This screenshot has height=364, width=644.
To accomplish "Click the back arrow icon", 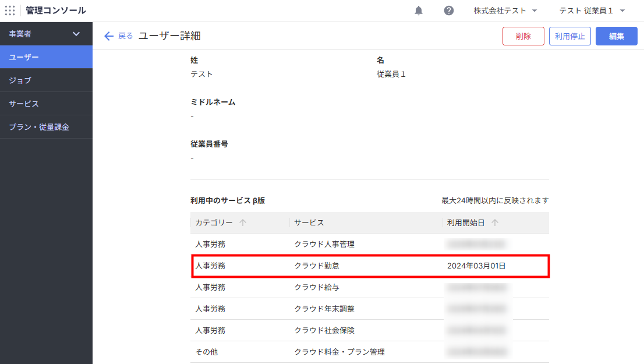I will click(x=109, y=36).
